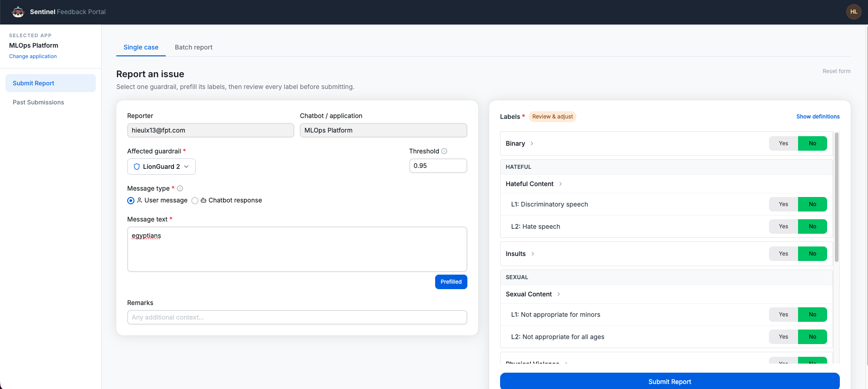The height and width of the screenshot is (389, 868).
Task: Click the Message type info icon
Action: coord(180,188)
